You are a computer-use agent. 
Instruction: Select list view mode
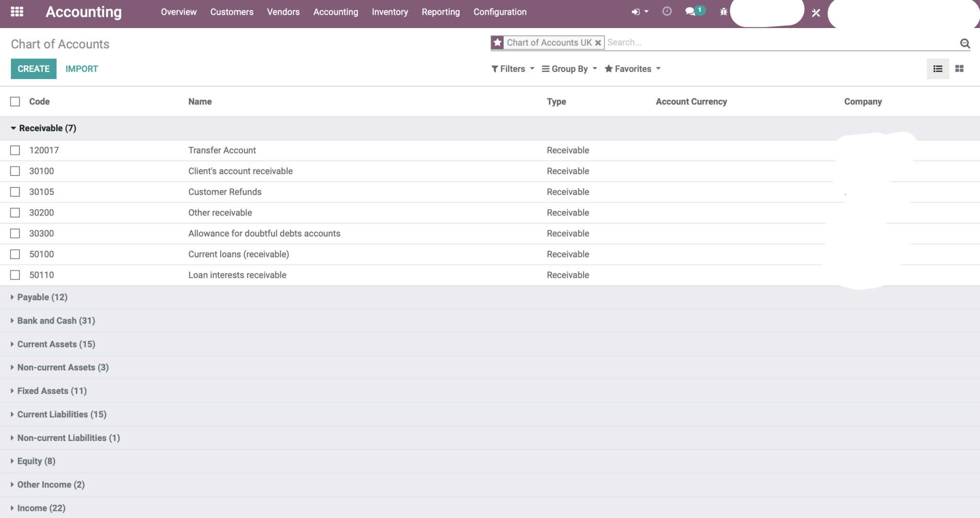[x=938, y=68]
